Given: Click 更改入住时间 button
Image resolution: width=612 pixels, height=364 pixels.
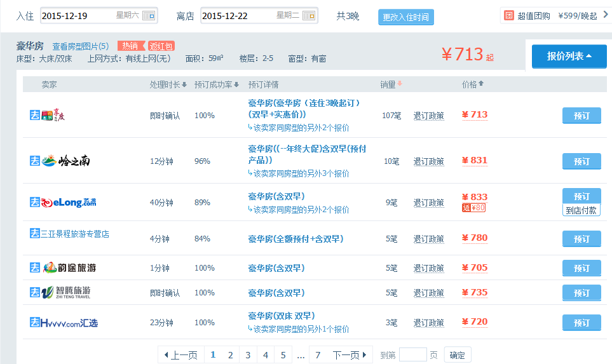Looking at the screenshot, I should (x=405, y=17).
